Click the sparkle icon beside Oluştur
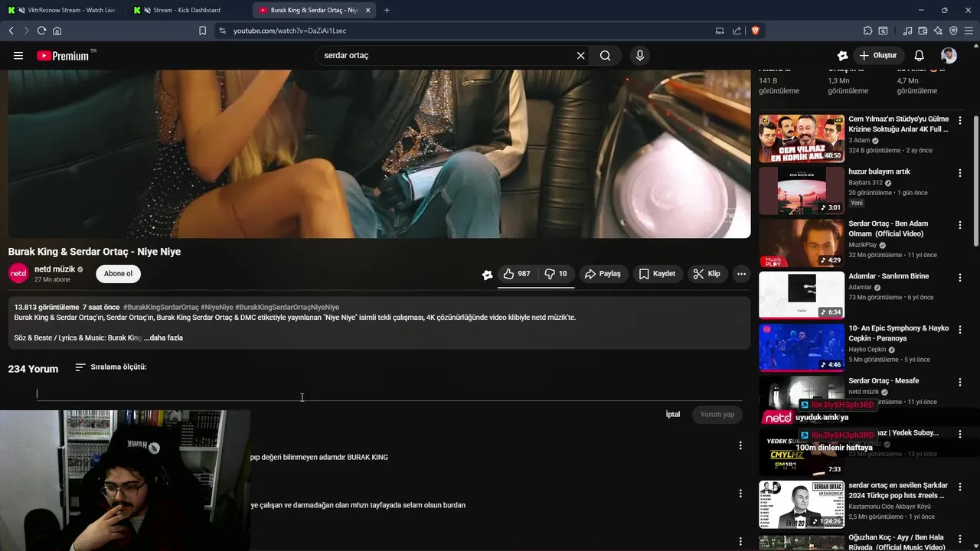 coord(842,55)
